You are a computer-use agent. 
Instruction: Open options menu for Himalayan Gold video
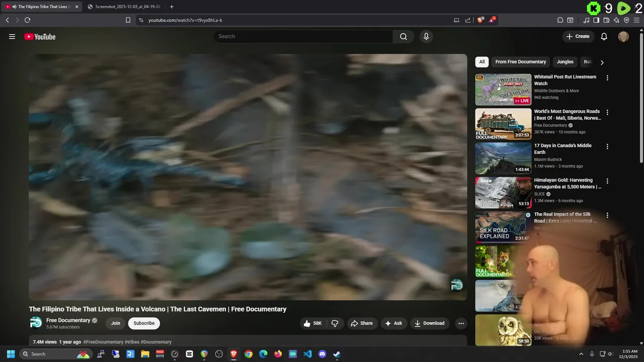click(607, 181)
